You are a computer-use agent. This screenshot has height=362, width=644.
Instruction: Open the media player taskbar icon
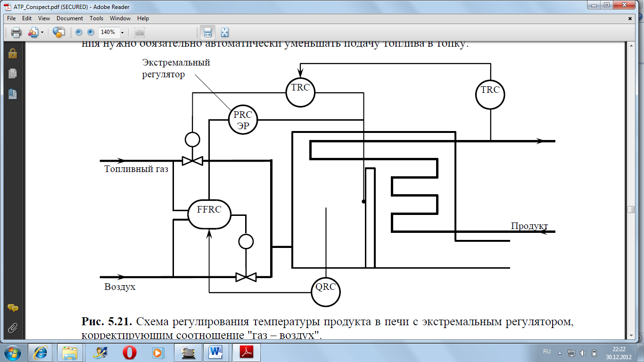point(157,352)
